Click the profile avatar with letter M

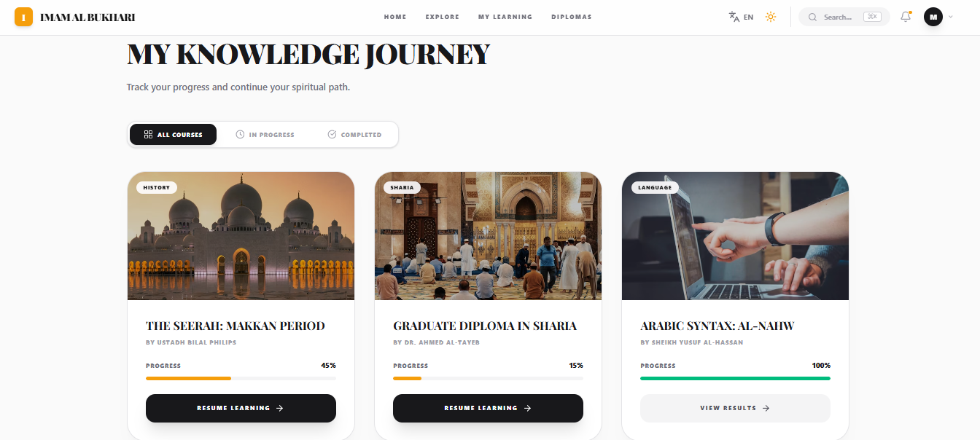pos(933,17)
